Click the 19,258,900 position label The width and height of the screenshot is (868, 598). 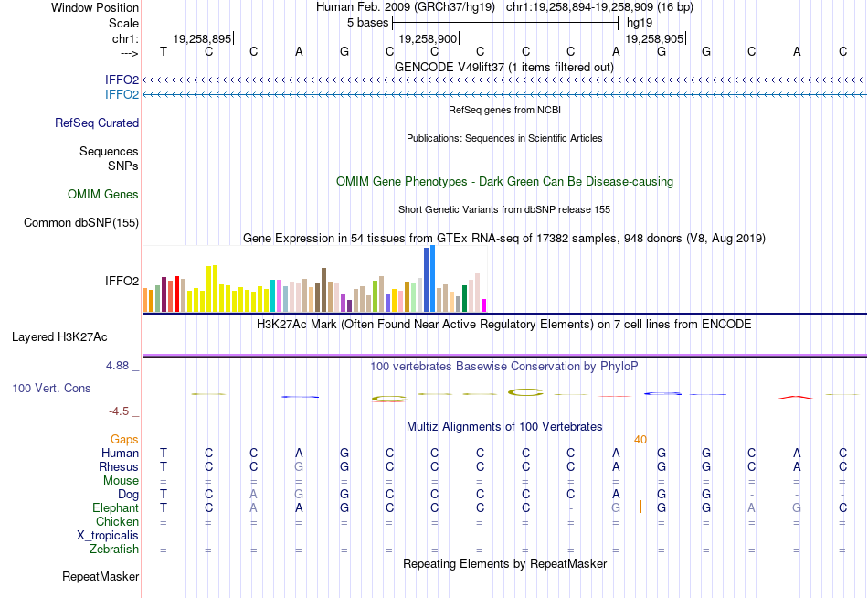tap(428, 38)
